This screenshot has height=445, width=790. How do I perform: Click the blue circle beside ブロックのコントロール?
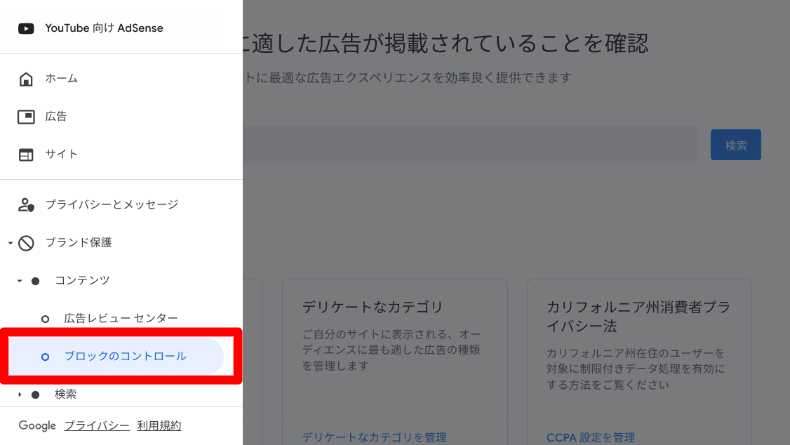pyautogui.click(x=45, y=357)
